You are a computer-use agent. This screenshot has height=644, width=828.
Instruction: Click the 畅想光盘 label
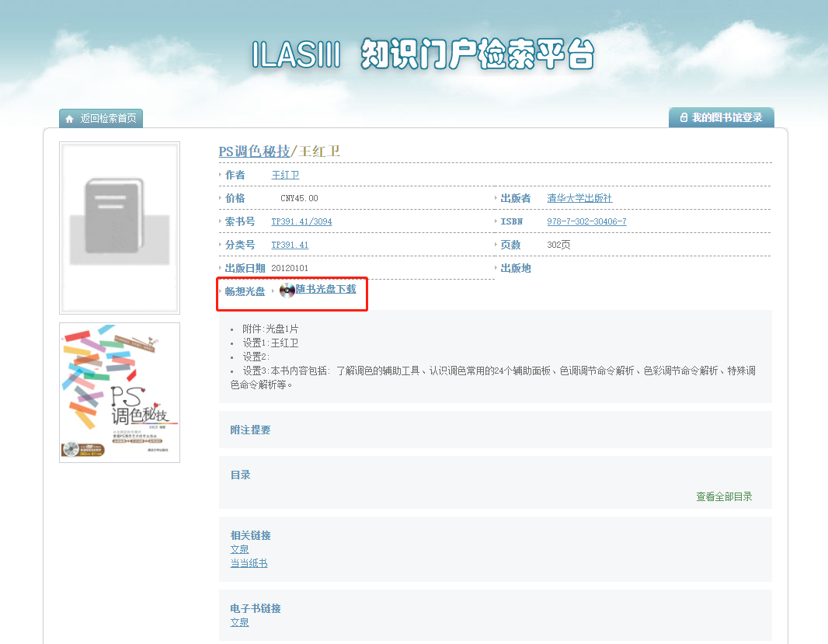point(245,292)
